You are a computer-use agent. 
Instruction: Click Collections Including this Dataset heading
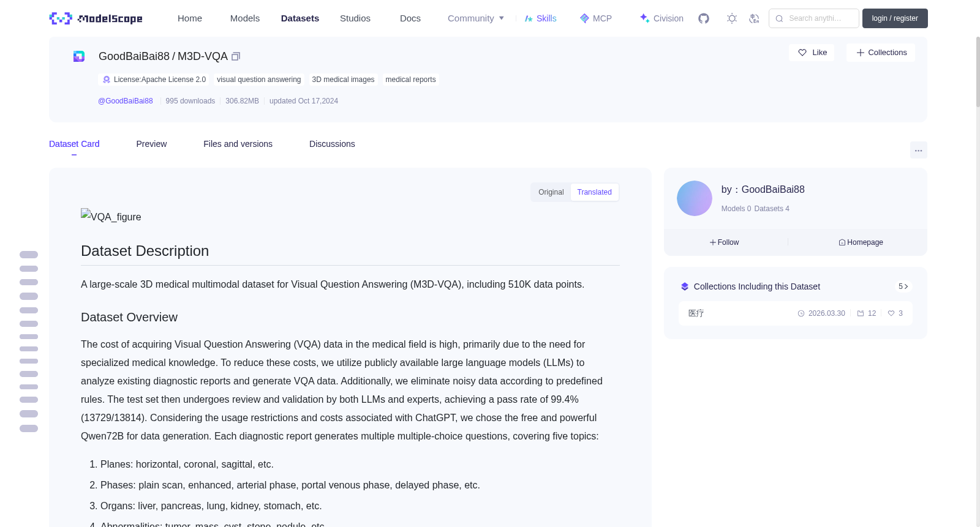click(x=757, y=286)
